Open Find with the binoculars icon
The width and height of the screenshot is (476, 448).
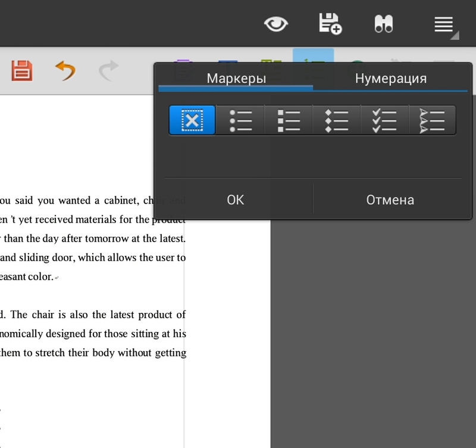384,24
